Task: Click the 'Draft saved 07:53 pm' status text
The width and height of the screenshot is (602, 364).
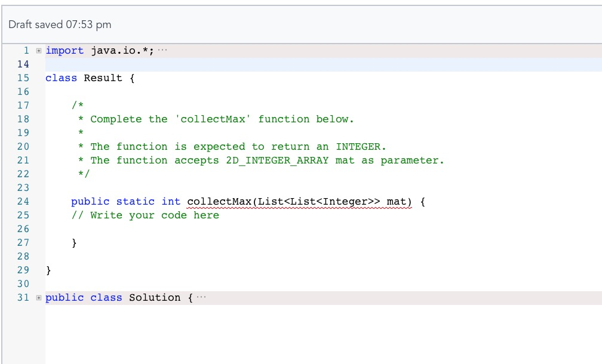Action: pos(60,24)
